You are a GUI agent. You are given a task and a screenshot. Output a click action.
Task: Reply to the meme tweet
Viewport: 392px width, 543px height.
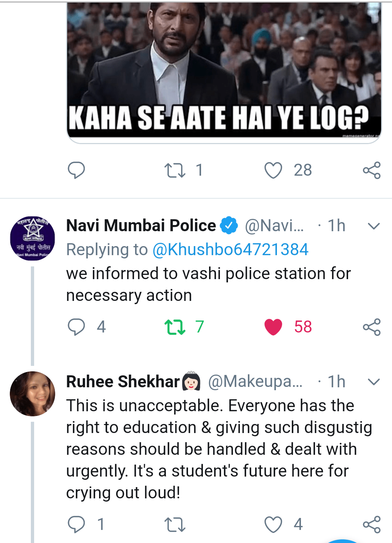tap(76, 170)
